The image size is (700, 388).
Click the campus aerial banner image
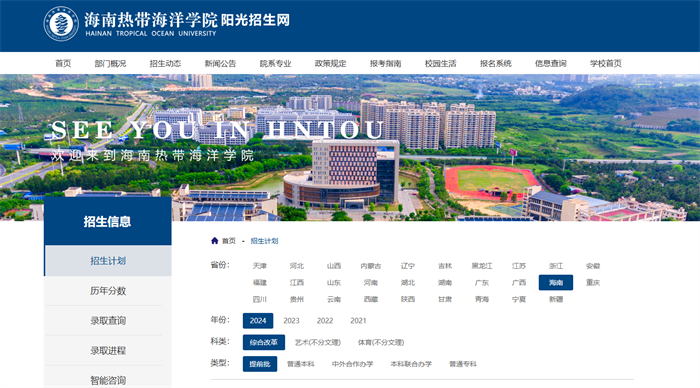tap(350, 147)
